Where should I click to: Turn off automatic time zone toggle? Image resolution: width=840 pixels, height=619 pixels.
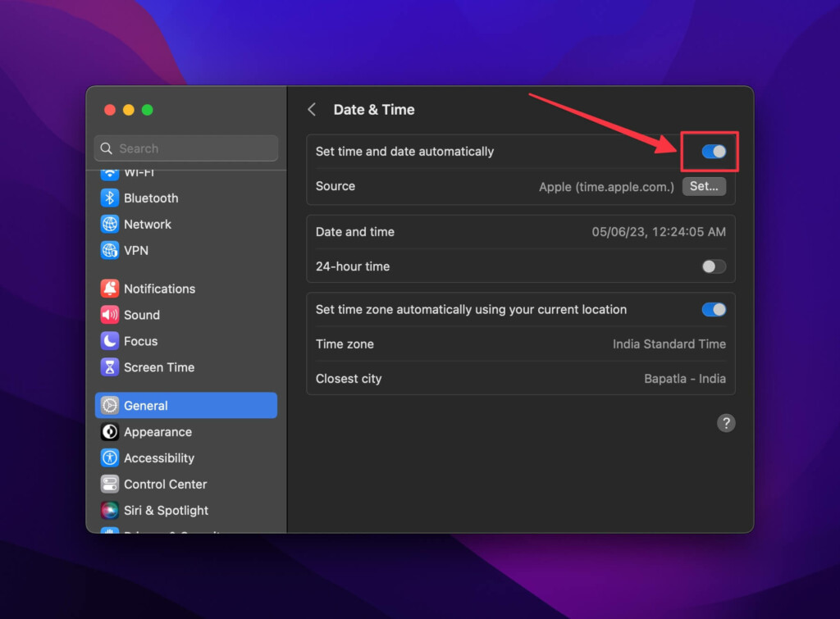tap(714, 310)
